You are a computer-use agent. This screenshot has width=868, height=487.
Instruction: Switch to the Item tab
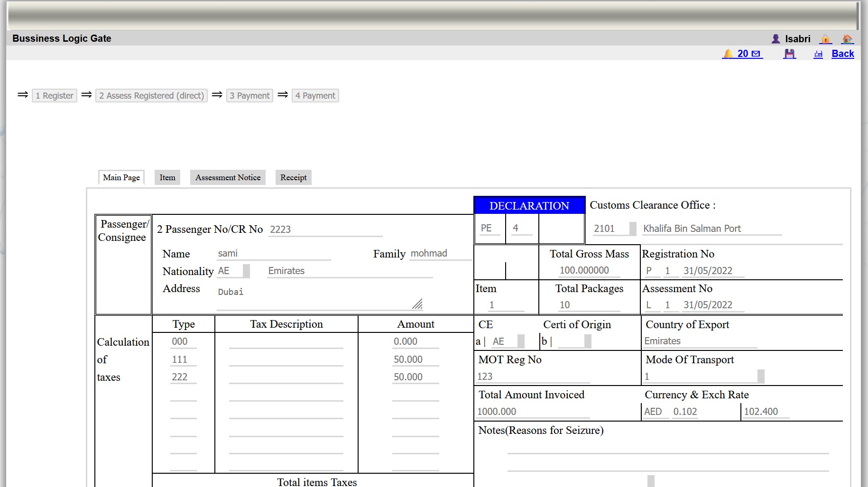tap(167, 177)
